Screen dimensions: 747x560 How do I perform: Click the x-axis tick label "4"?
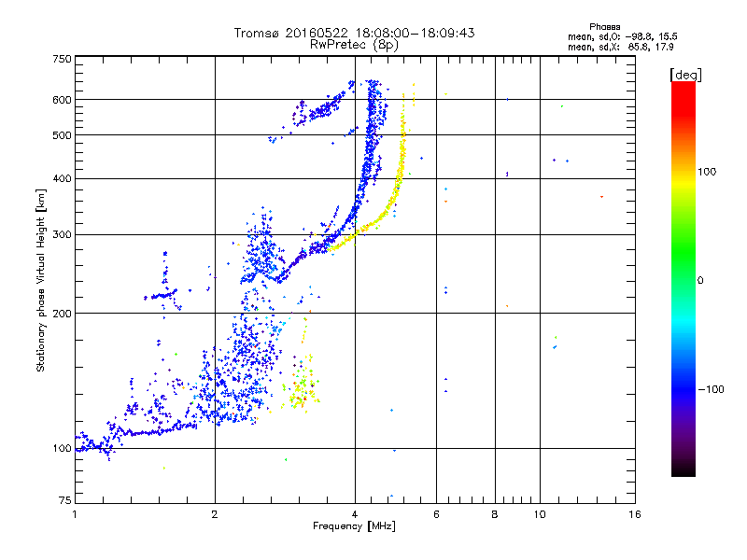pyautogui.click(x=355, y=514)
